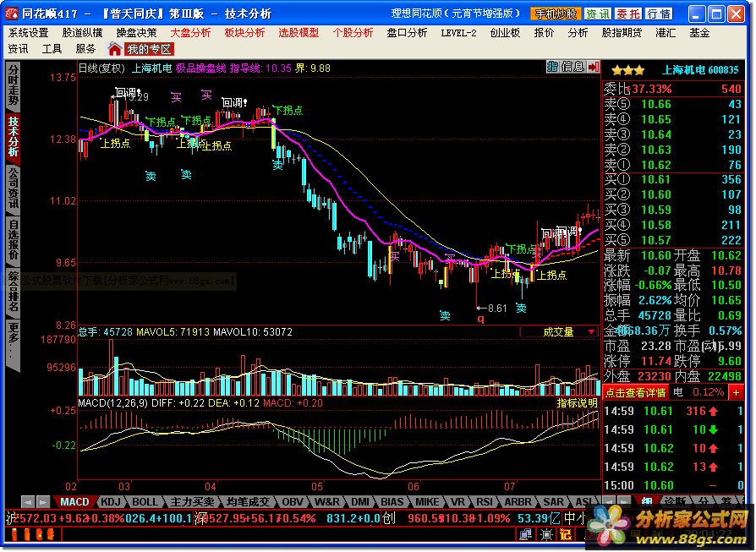Click left scroll arrow before the MACD tab
Image resolution: width=756 pixels, height=552 pixels.
[x=28, y=502]
